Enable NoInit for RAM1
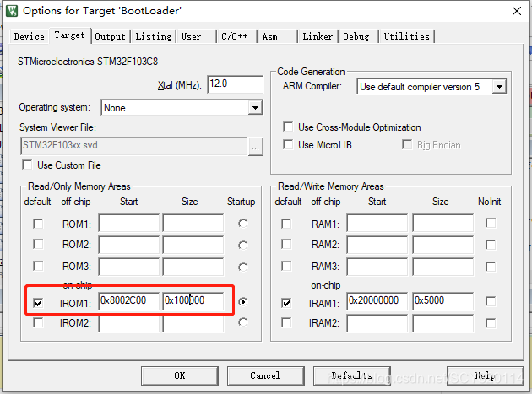 click(491, 223)
